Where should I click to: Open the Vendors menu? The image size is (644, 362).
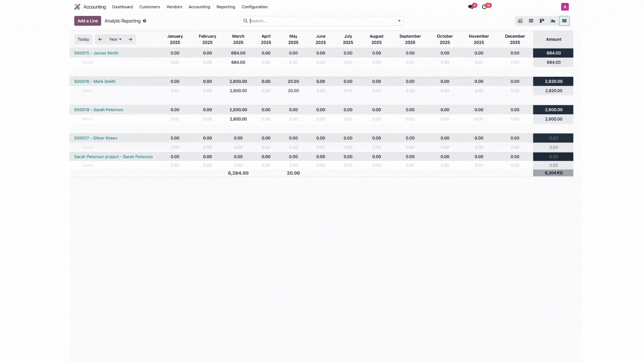pos(174,7)
